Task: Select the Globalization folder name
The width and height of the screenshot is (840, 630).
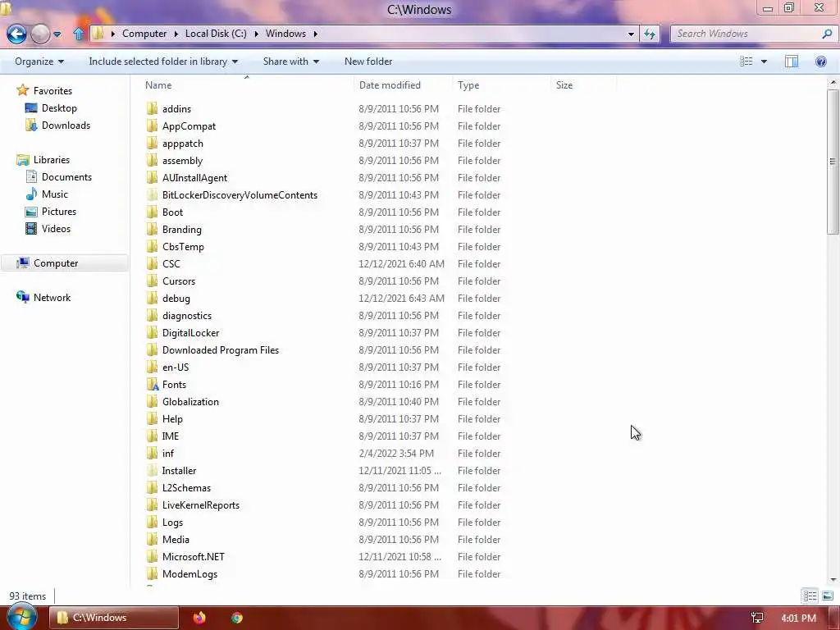Action: [190, 402]
